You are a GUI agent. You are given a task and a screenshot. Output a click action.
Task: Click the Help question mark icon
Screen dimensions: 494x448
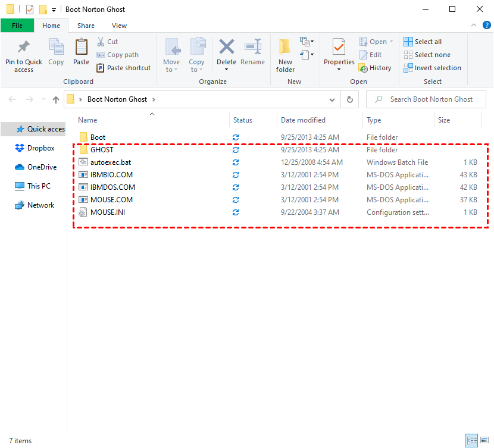click(486, 26)
